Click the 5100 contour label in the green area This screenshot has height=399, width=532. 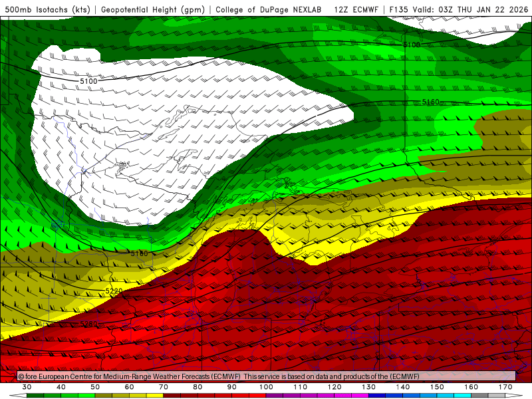coord(412,45)
